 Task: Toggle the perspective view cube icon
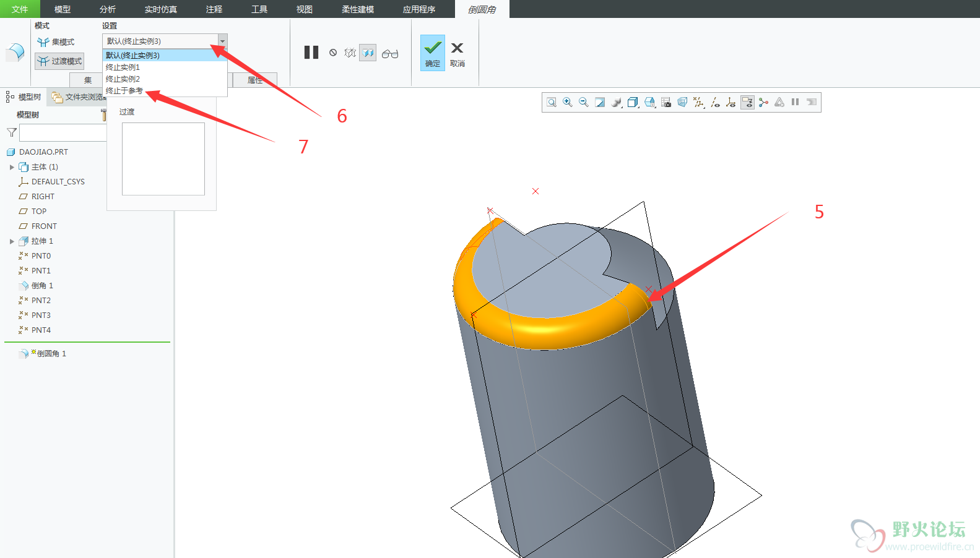[682, 102]
